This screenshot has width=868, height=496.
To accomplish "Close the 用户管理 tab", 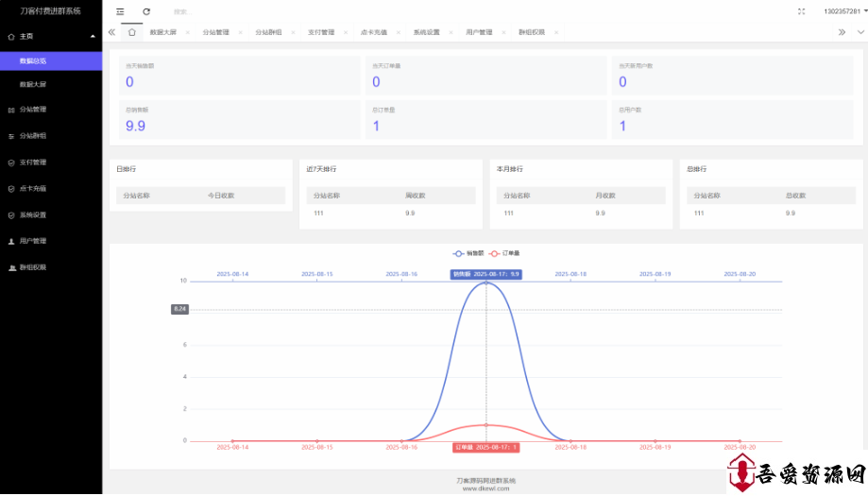I will [x=503, y=33].
